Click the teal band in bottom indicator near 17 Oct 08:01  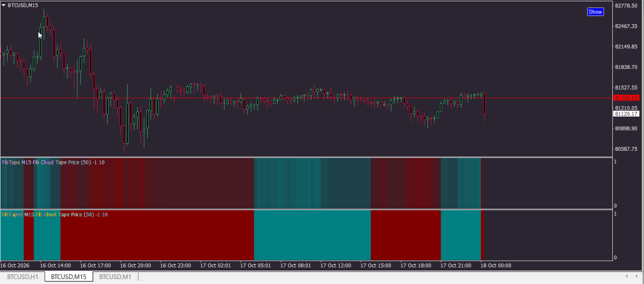[x=312, y=235]
